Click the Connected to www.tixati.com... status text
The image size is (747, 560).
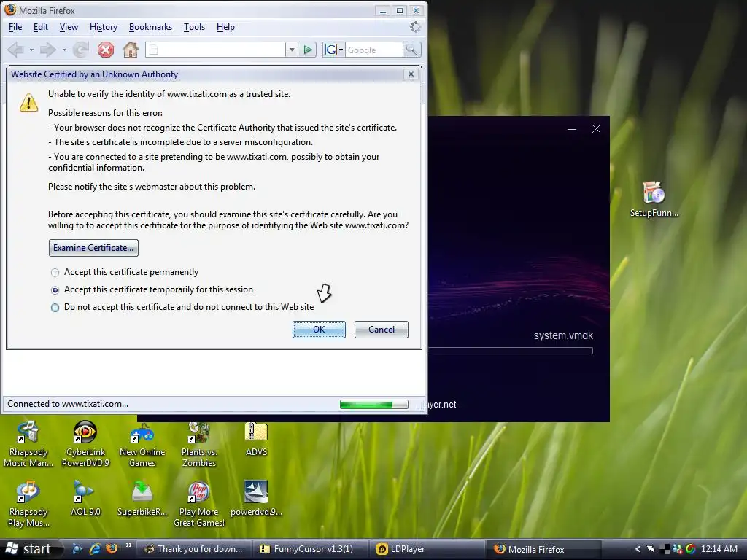coord(68,404)
